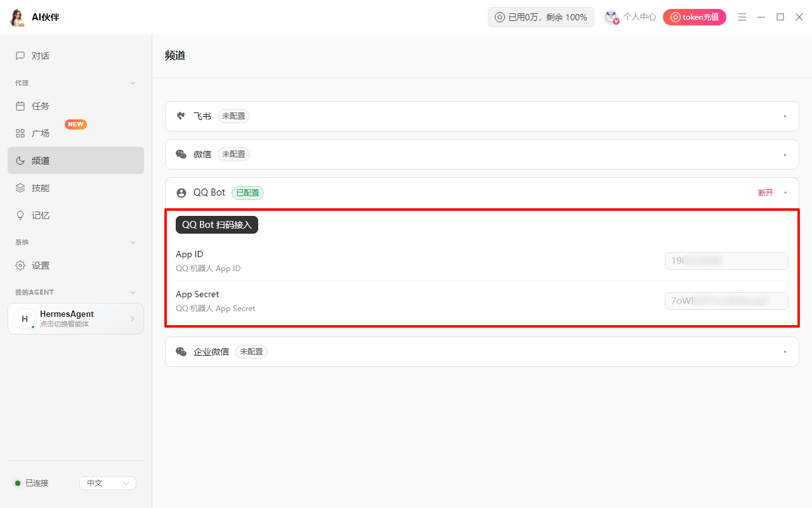Viewport: 812px width, 508px height.
Task: Click the 微信 WeChat logo icon
Action: click(x=181, y=154)
